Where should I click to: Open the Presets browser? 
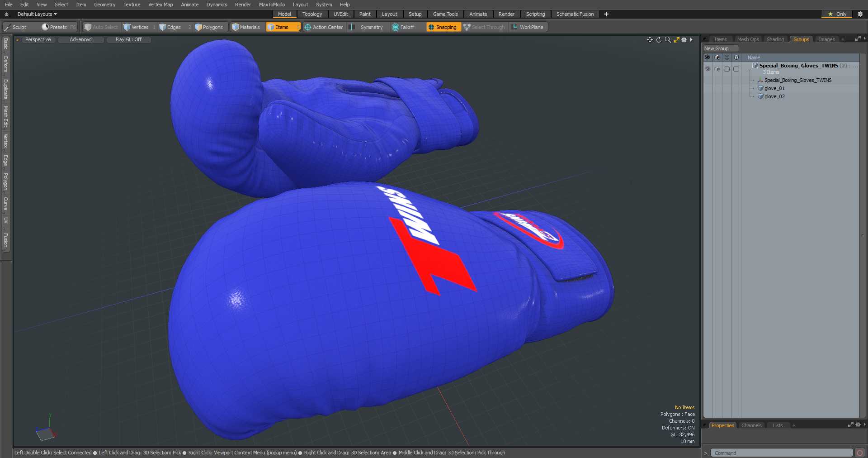(x=59, y=27)
